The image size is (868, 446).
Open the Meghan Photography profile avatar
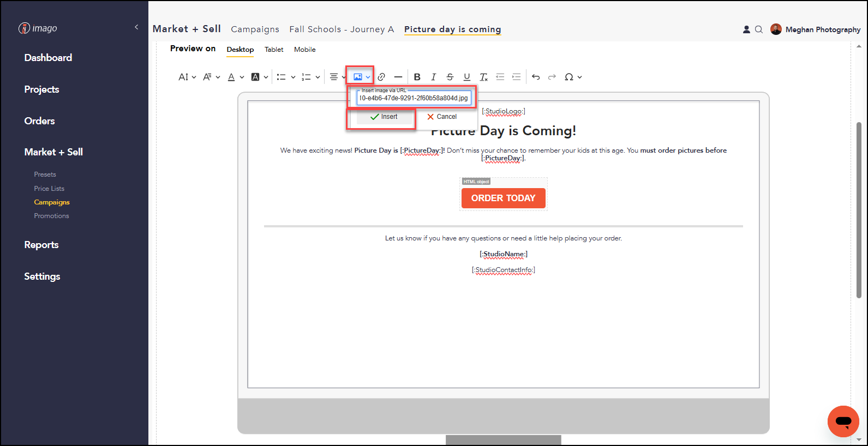tap(776, 29)
